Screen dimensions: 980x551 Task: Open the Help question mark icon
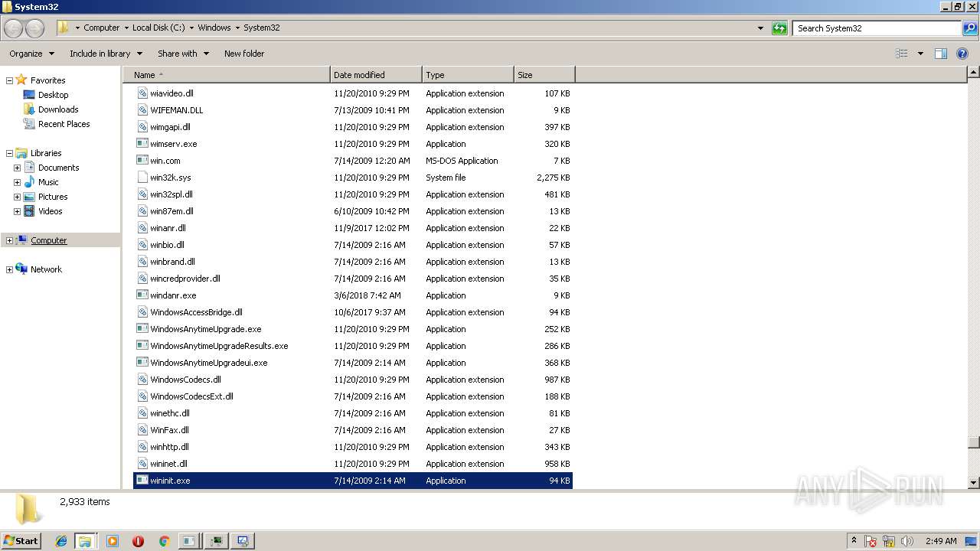(962, 54)
